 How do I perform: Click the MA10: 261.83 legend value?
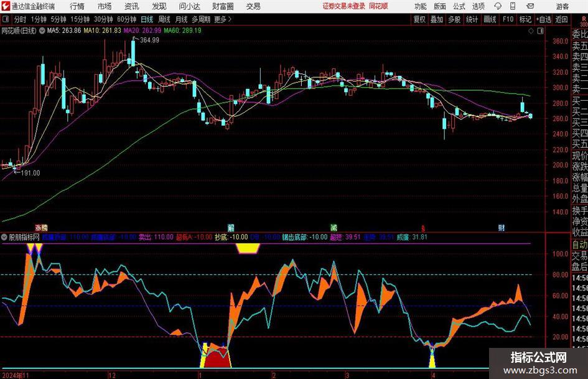(103, 30)
